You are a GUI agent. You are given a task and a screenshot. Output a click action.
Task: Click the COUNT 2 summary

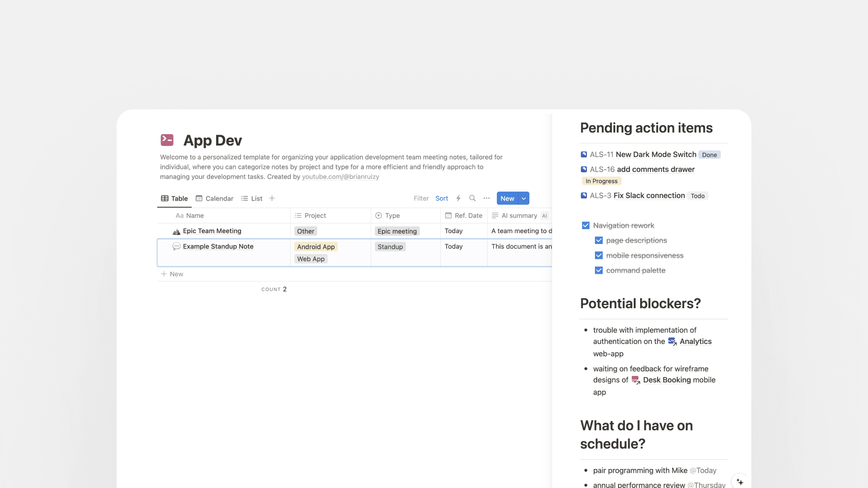click(x=274, y=289)
